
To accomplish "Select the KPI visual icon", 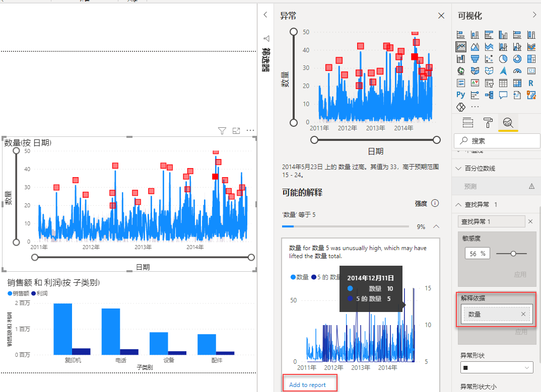I will (x=475, y=83).
